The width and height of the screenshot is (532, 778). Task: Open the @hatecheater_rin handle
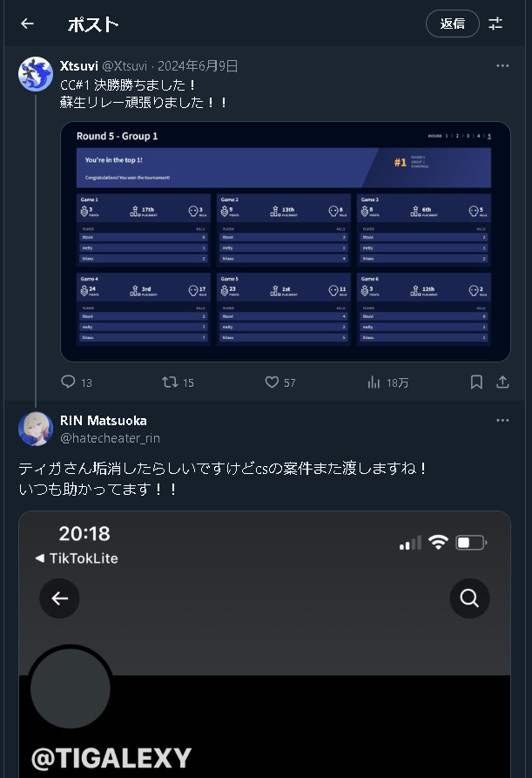click(110, 438)
